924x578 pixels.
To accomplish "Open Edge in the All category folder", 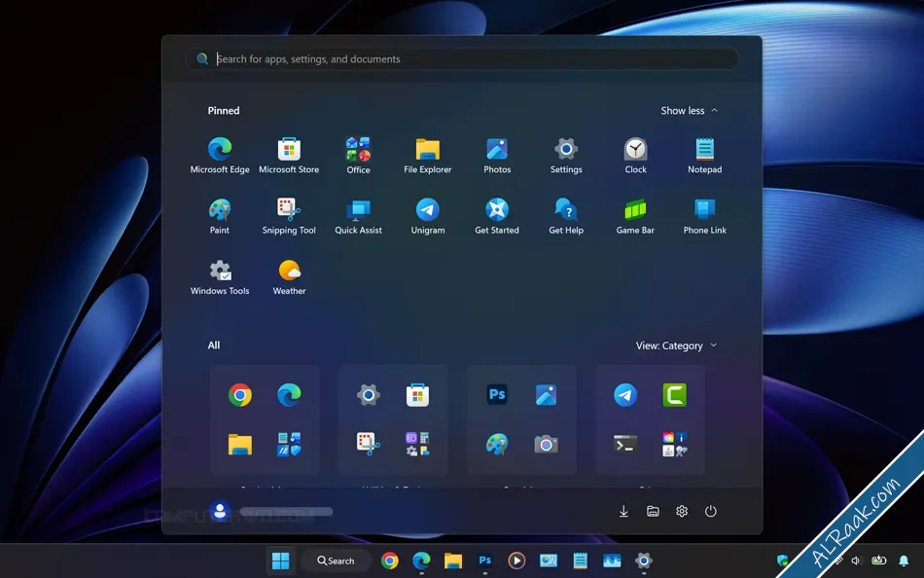I will pos(289,394).
